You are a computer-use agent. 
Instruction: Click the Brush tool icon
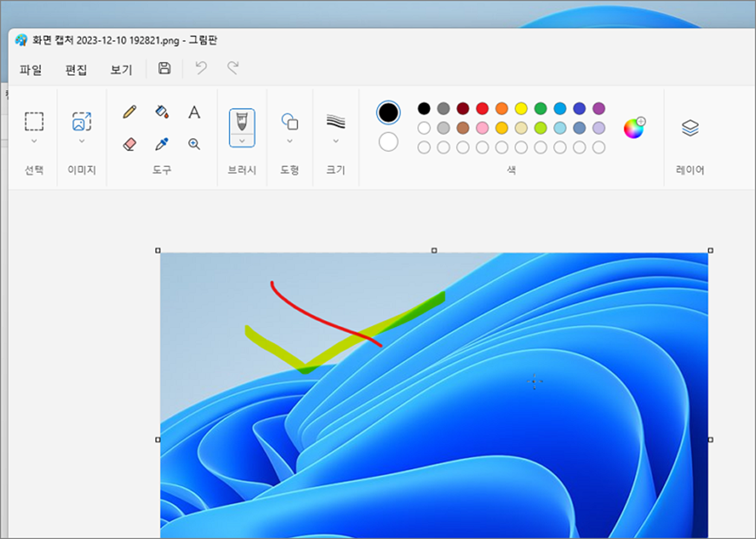coord(242,121)
